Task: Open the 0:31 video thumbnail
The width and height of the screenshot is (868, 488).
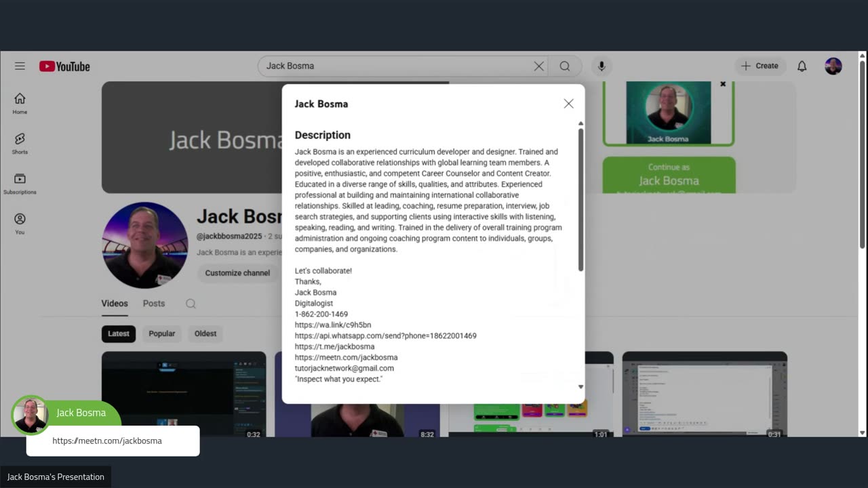Action: click(705, 394)
